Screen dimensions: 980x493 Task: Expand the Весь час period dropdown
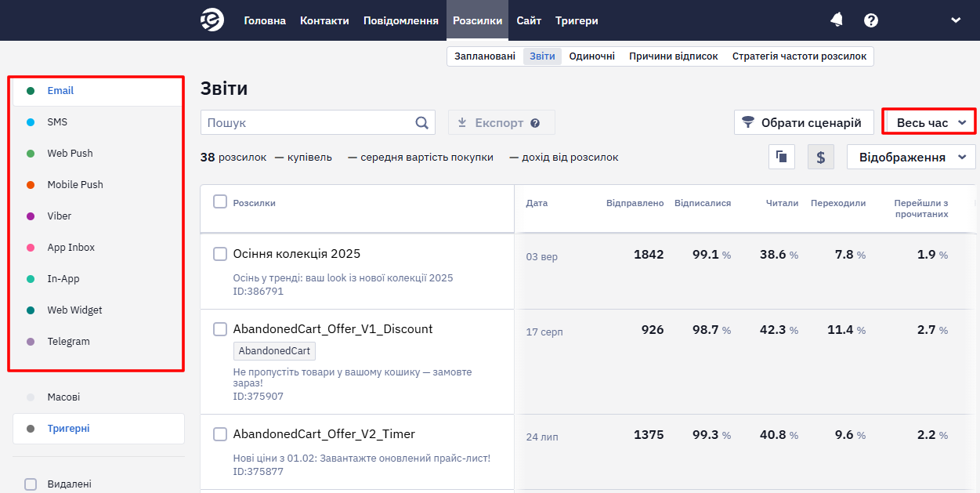tap(930, 123)
